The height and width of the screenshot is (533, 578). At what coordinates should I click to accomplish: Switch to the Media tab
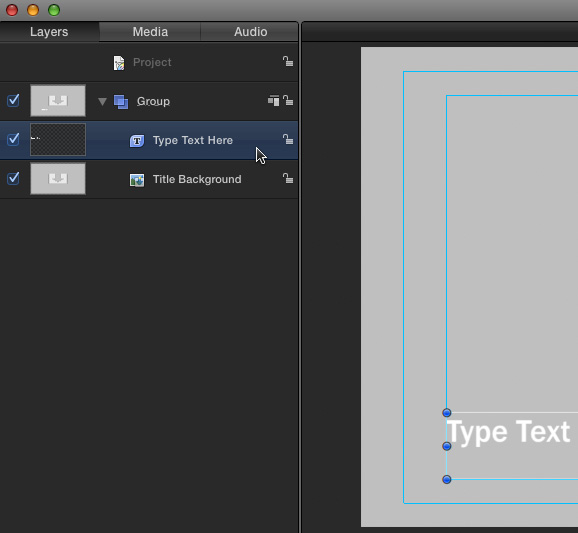tap(150, 32)
